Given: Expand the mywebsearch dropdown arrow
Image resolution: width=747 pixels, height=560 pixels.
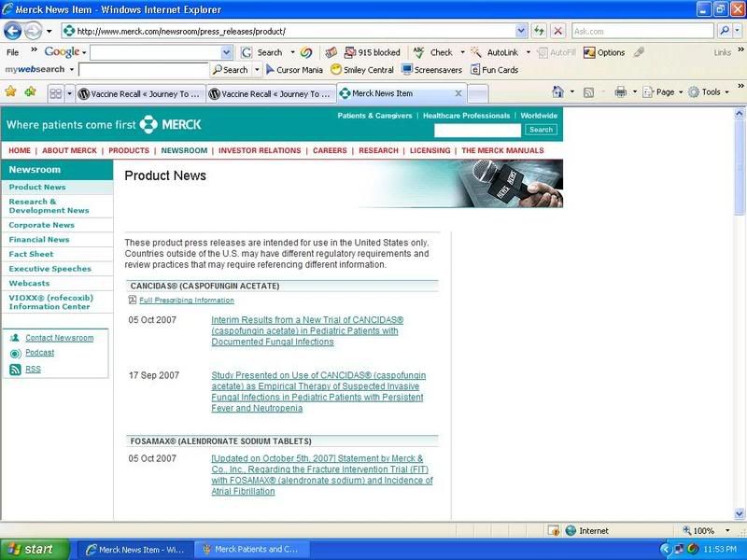Looking at the screenshot, I should pos(72,69).
